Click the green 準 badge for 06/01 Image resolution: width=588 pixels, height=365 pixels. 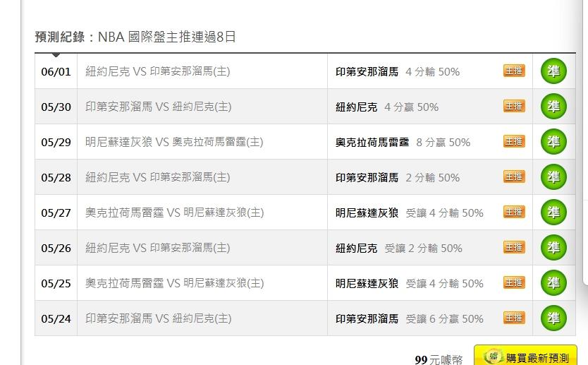click(x=553, y=71)
